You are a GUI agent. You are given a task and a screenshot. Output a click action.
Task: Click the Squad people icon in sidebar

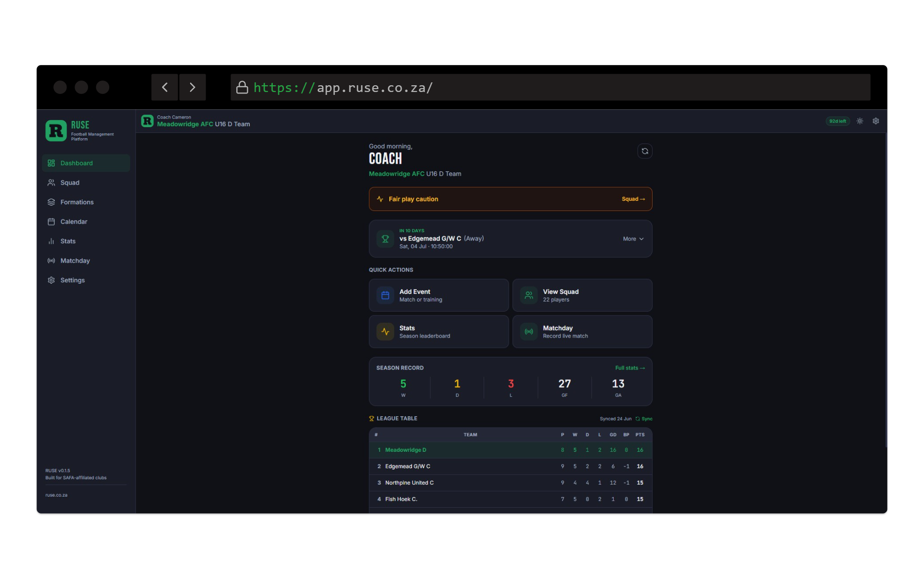point(51,183)
